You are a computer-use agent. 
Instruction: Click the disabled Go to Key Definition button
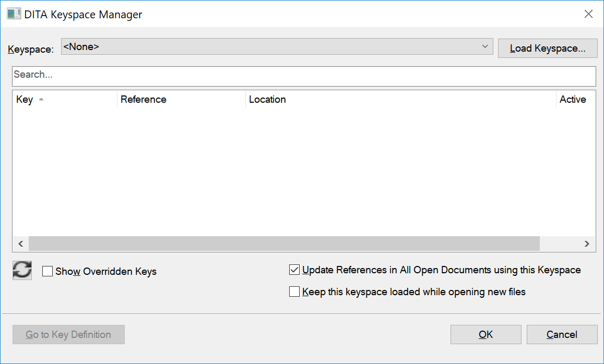point(68,334)
